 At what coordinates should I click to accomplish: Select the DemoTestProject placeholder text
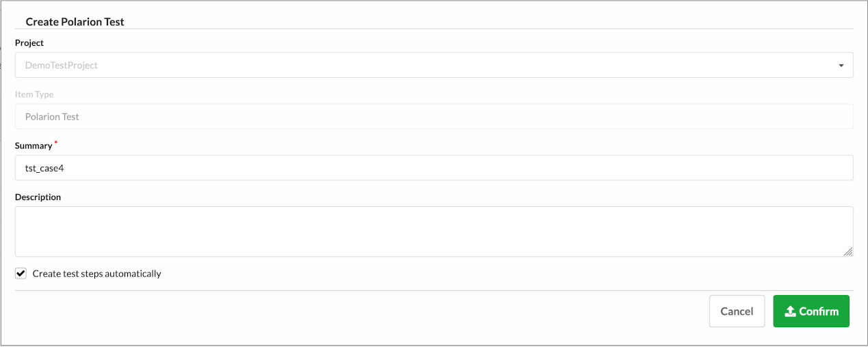coord(62,66)
